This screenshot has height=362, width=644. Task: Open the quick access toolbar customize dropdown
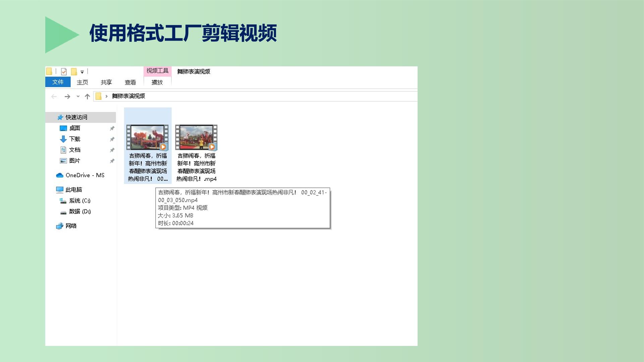[82, 72]
